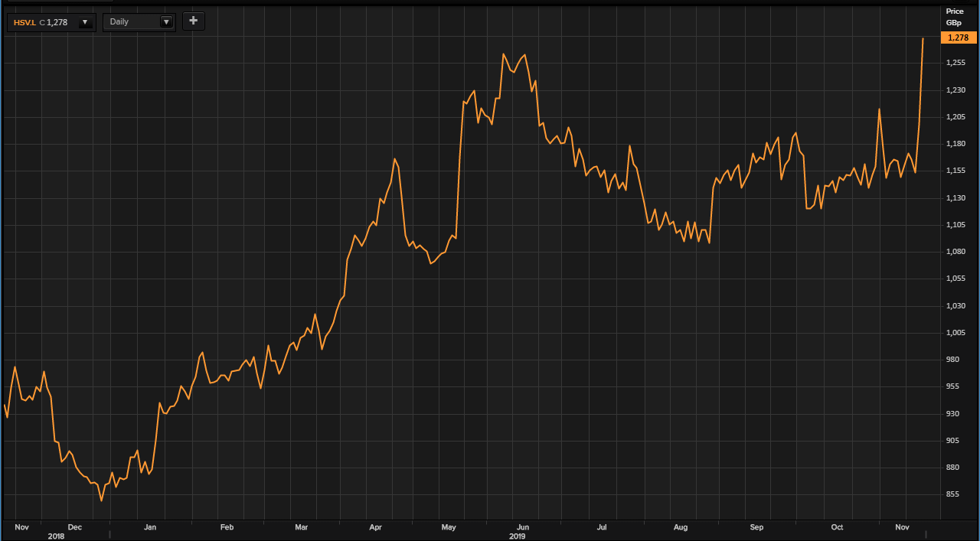Click the 'GBp' currency label
The image size is (980, 541).
(955, 23)
